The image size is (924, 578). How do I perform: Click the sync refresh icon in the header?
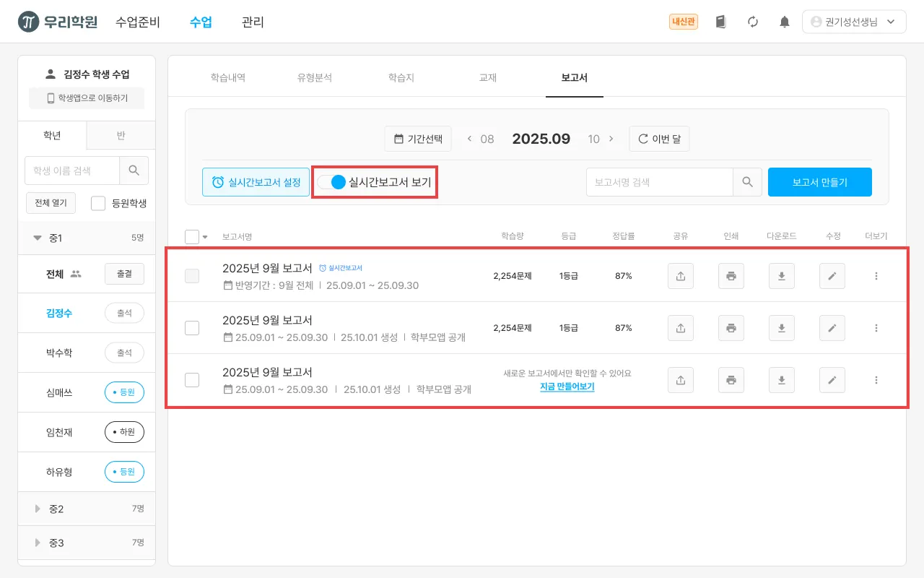coord(753,22)
